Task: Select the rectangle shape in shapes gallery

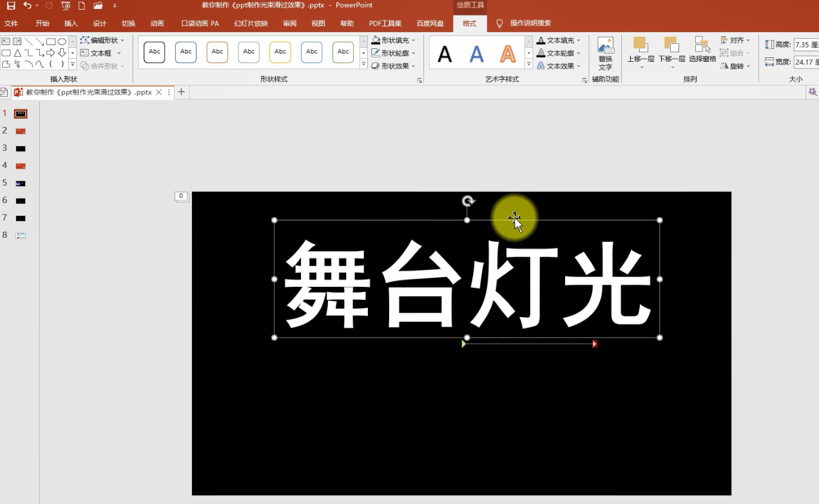Action: pyautogui.click(x=51, y=41)
